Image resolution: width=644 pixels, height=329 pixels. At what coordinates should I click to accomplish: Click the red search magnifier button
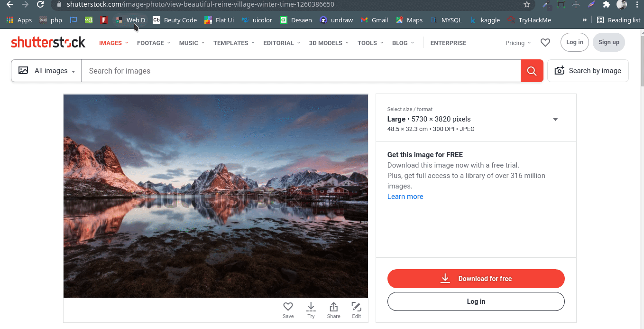[531, 70]
